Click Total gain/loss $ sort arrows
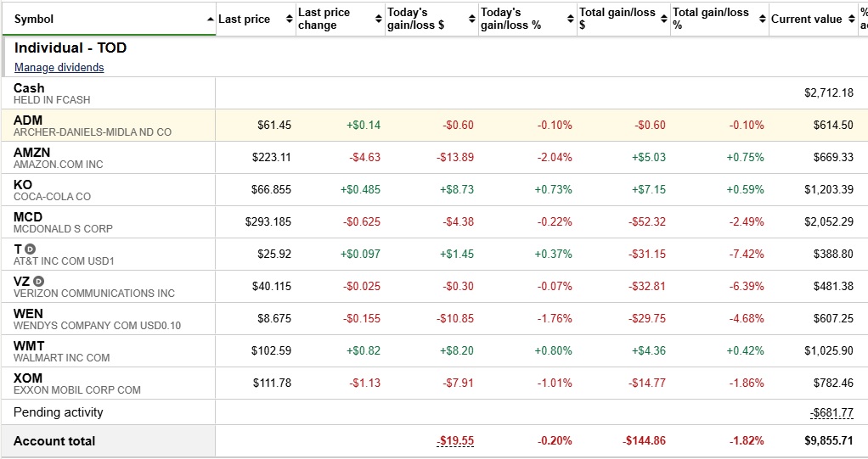Viewport: 868px width, 459px height. [x=664, y=19]
